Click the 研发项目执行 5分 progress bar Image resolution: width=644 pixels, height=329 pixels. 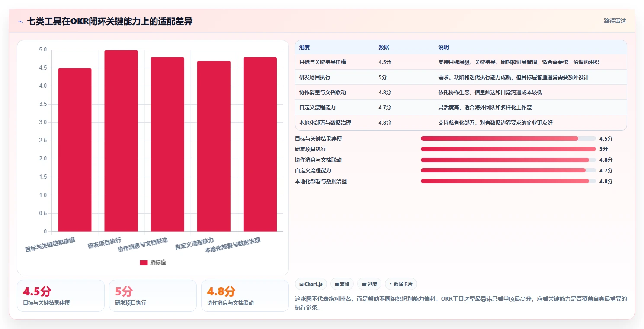[x=508, y=149]
